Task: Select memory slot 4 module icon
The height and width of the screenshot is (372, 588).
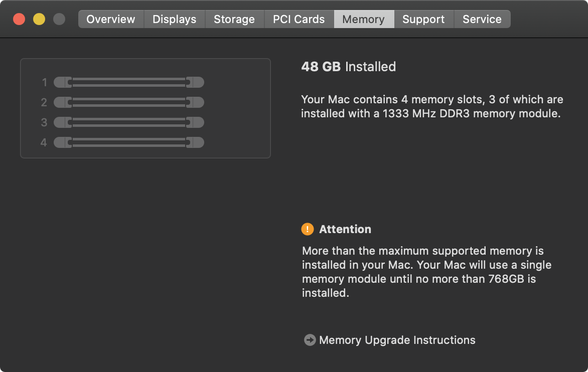Action: click(128, 142)
